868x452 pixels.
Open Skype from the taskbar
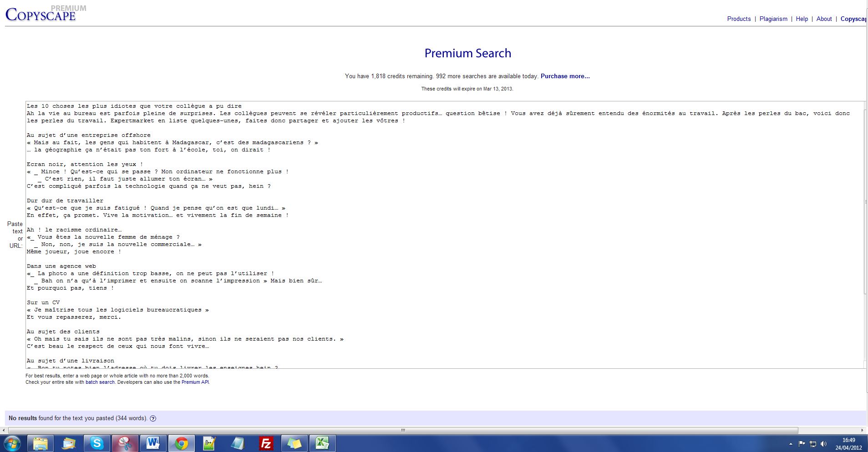(x=97, y=443)
